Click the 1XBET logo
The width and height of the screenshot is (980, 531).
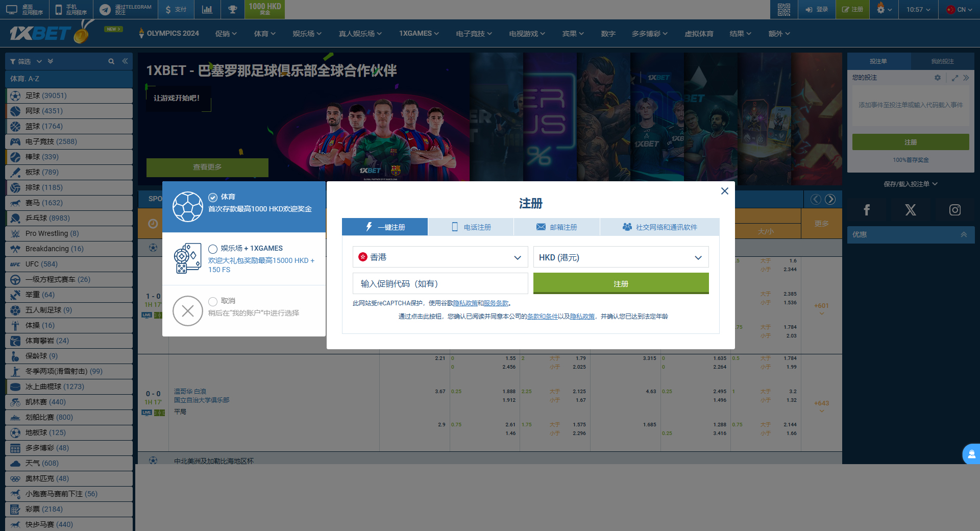coord(40,33)
